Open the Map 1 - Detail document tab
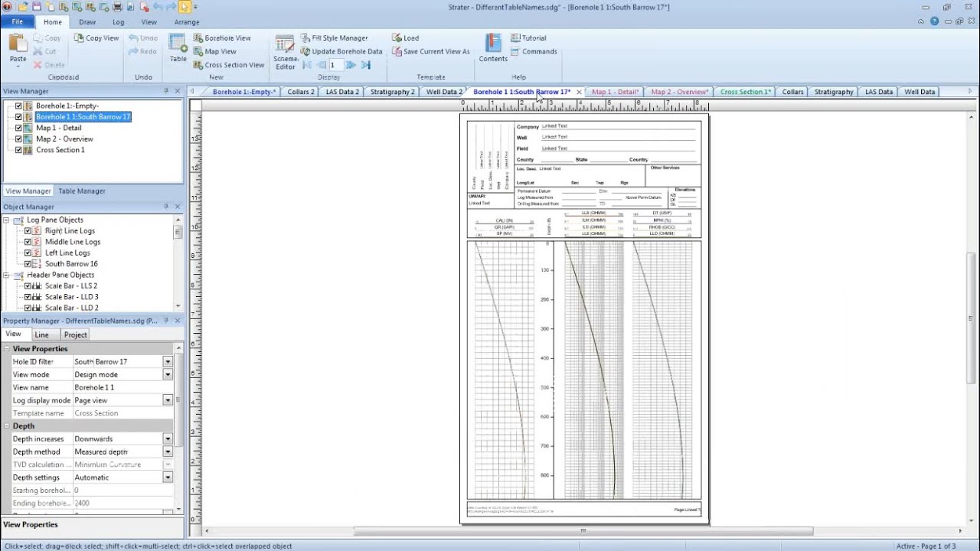 (615, 92)
